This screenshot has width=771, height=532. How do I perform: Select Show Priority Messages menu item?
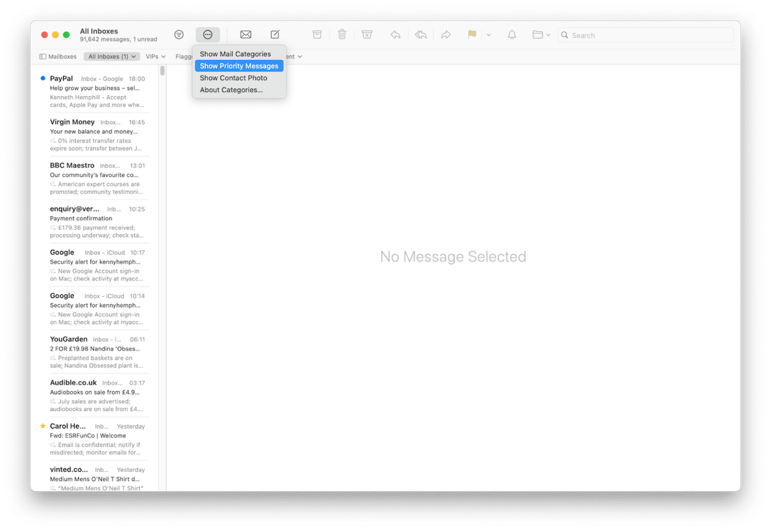click(239, 66)
